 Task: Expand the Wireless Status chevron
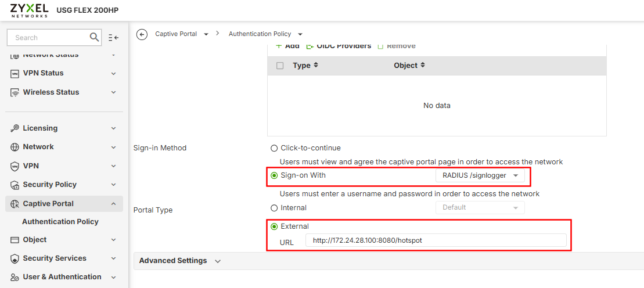114,92
